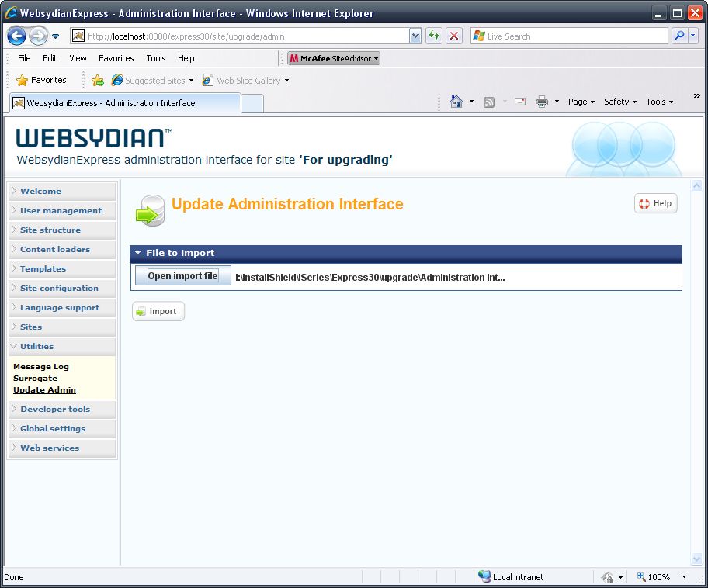The width and height of the screenshot is (708, 588).
Task: Open the McAfee SiteAdvisor toolbar button
Action: pyautogui.click(x=334, y=58)
